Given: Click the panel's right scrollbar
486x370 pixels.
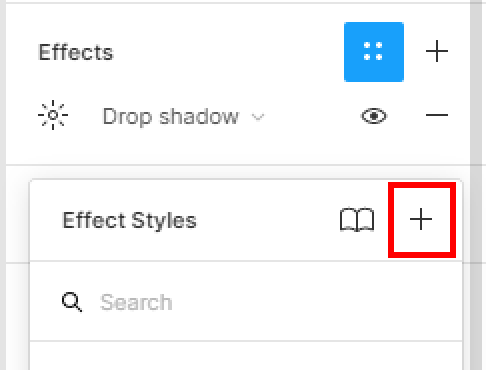Looking at the screenshot, I should (x=476, y=185).
